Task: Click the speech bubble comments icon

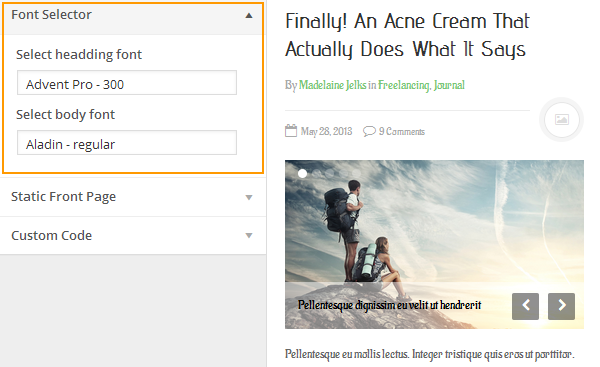Action: tap(369, 131)
